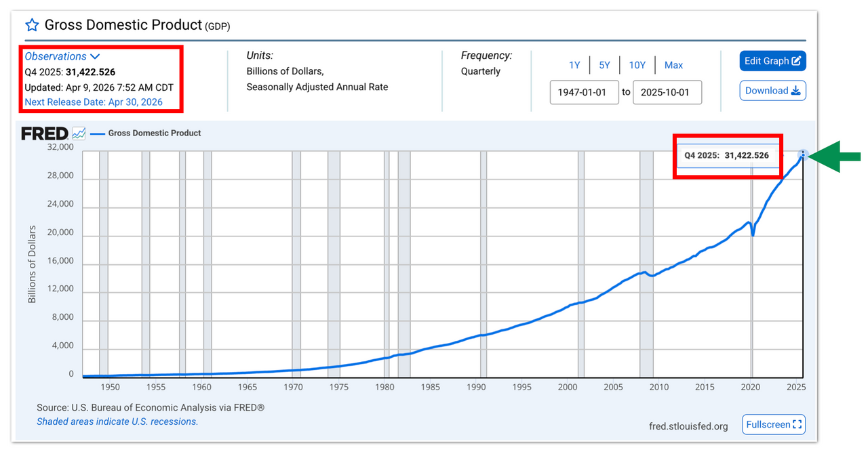This screenshot has height=454, width=868.
Task: Click the expand icon in the Fullscreen button
Action: coord(797,425)
